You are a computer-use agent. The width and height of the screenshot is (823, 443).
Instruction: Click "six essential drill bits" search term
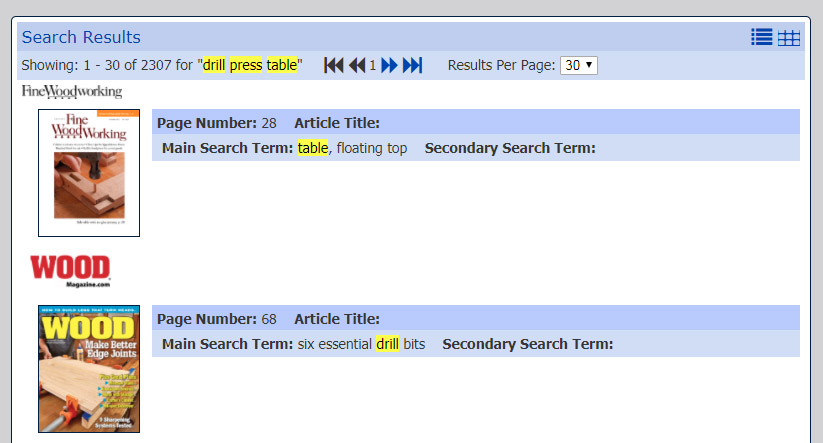(361, 344)
